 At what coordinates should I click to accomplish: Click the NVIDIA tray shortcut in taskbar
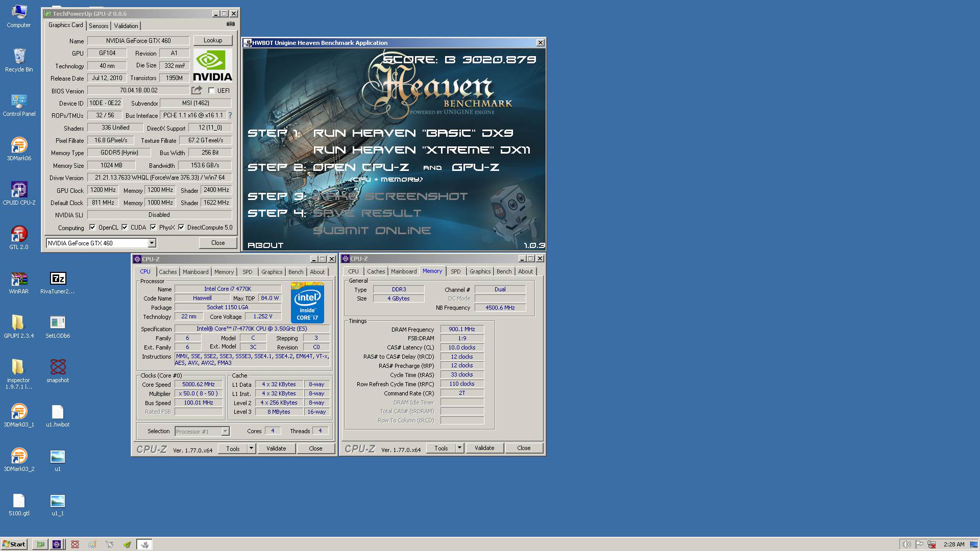(127, 544)
